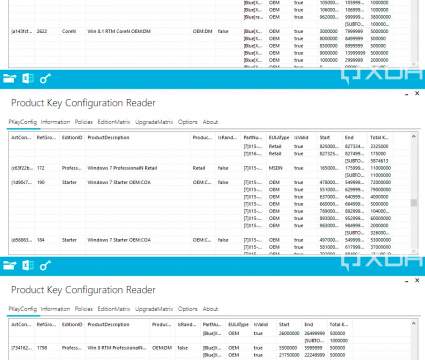The image size is (425, 360).
Task: Open Policies tab in bottom window
Action: pos(84,309)
